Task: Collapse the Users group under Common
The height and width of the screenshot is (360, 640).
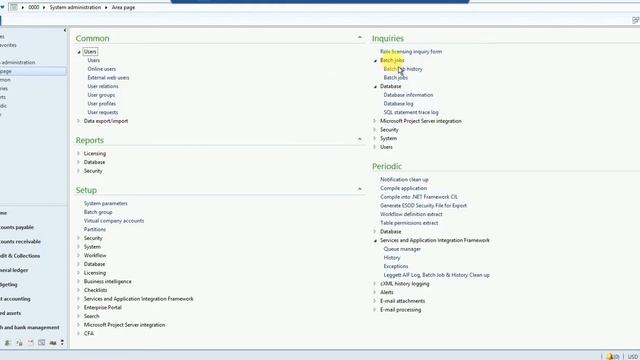Action: click(x=79, y=52)
